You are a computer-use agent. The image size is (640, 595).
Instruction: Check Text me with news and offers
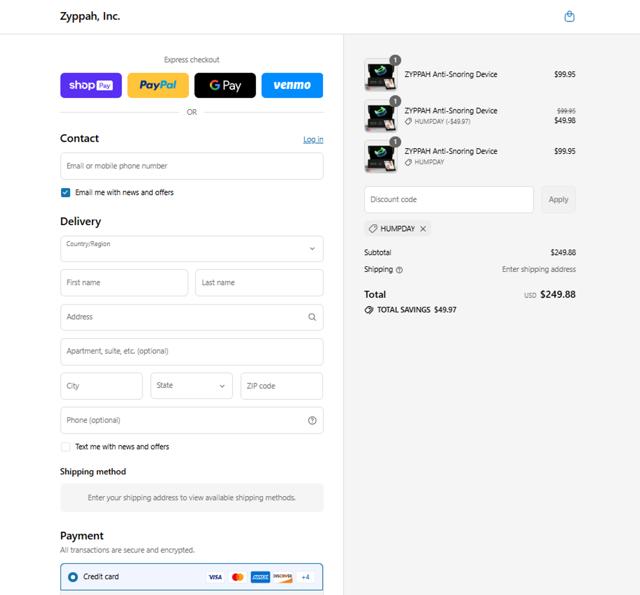point(65,447)
